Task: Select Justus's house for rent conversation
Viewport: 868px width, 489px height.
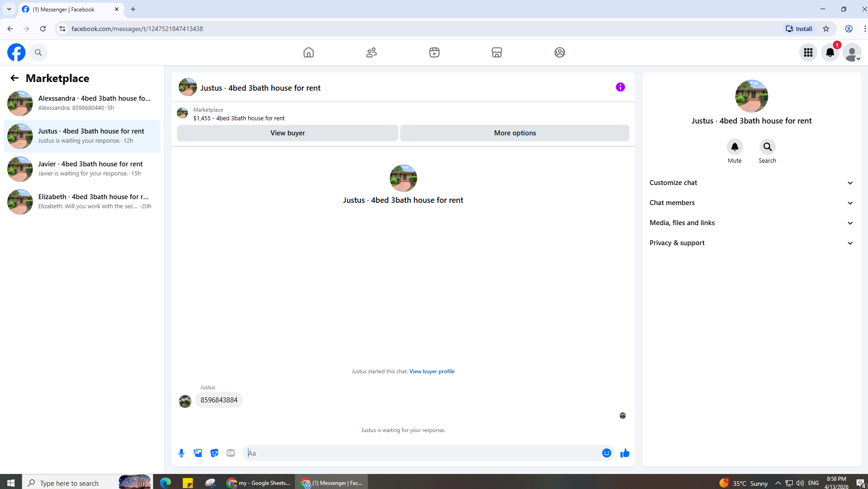Action: (x=82, y=136)
